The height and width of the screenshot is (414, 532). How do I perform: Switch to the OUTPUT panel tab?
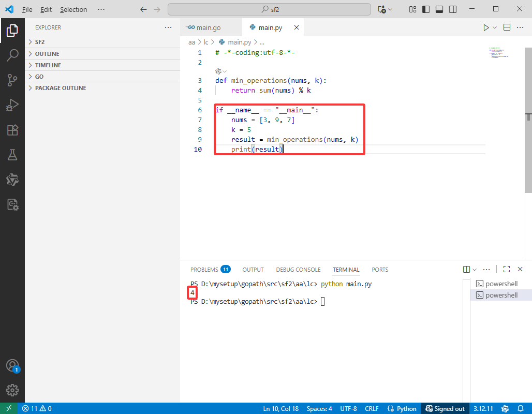[x=253, y=270]
